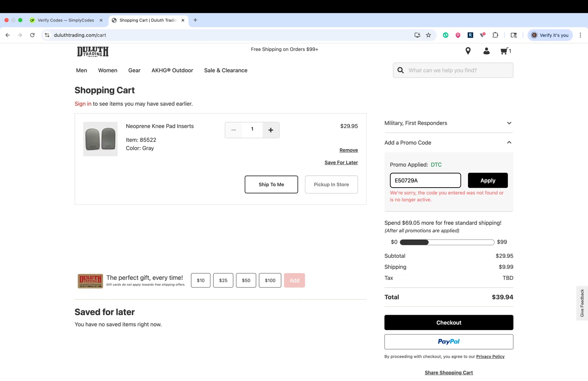Click the Apply promo code button
Image resolution: width=588 pixels, height=381 pixels.
click(x=488, y=180)
